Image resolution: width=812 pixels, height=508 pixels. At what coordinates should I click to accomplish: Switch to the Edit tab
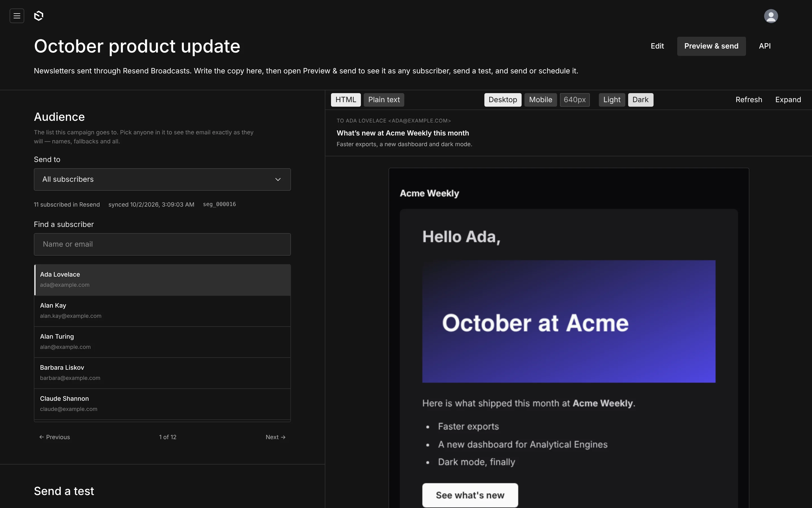click(x=657, y=46)
